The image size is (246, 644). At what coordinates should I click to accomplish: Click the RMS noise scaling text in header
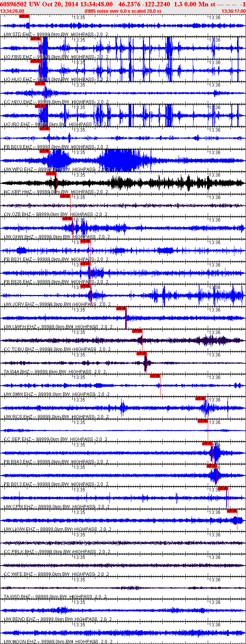[123, 11]
